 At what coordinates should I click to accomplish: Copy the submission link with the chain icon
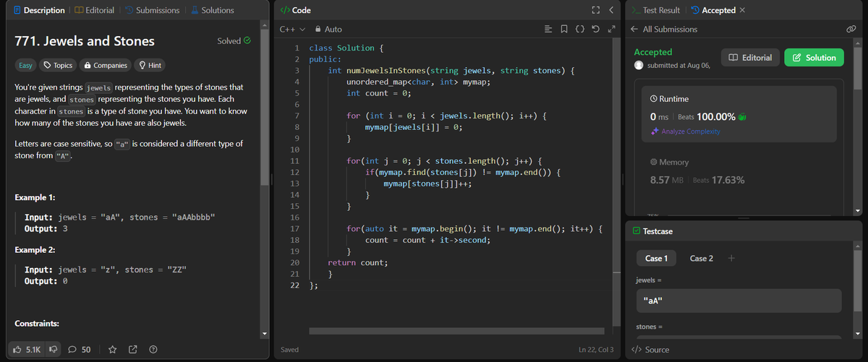click(x=851, y=30)
